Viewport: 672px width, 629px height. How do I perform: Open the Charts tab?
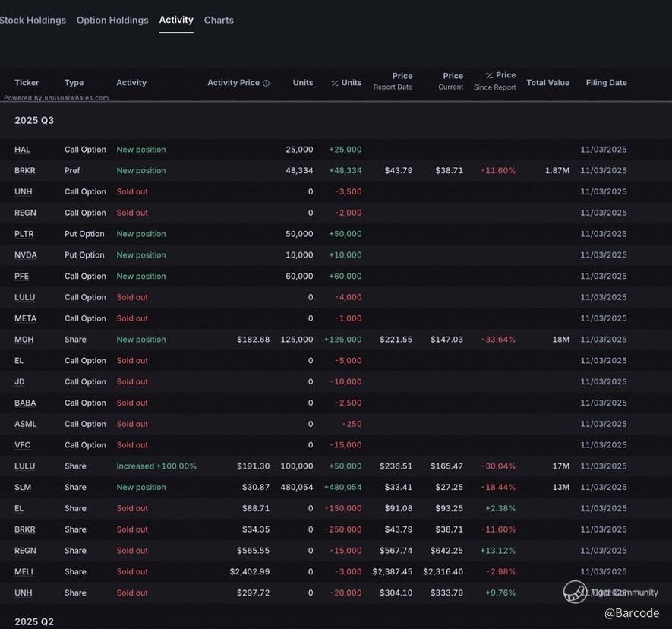[x=219, y=21]
